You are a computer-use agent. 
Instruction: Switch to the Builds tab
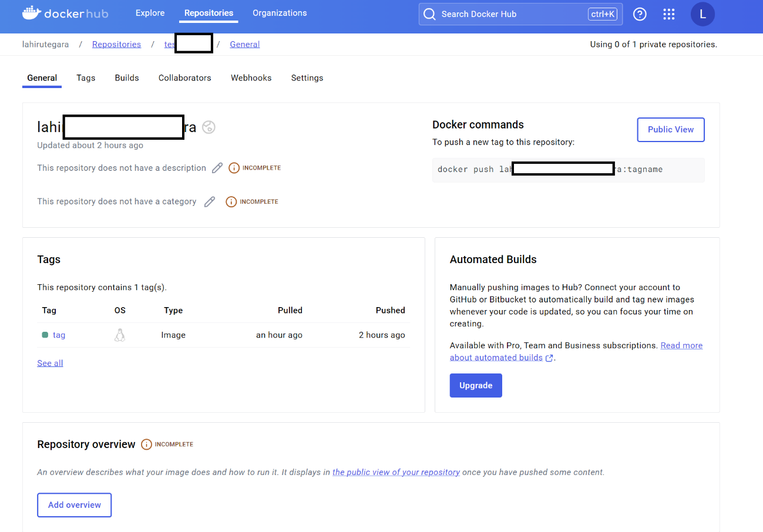tap(127, 78)
